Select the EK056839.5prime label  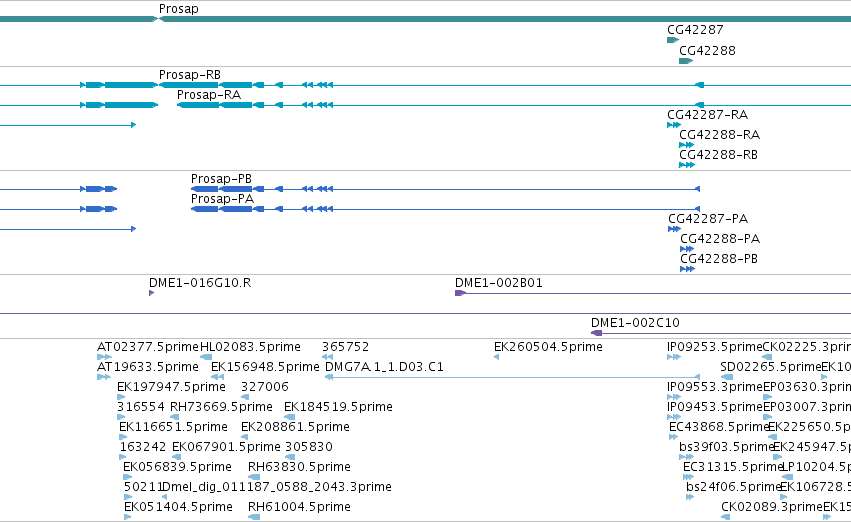click(x=177, y=467)
